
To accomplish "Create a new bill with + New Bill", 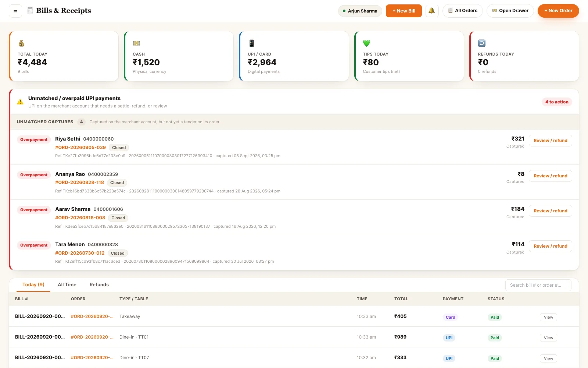I will click(404, 11).
